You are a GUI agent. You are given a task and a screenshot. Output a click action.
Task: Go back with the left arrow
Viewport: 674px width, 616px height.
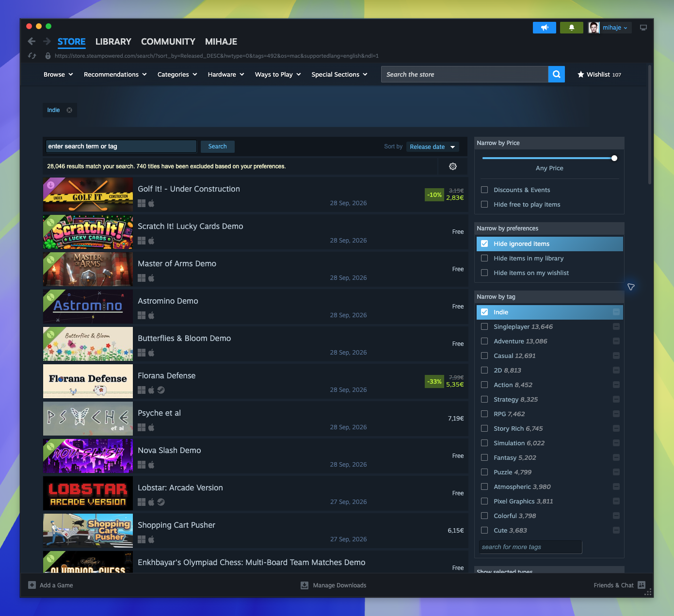click(x=32, y=42)
